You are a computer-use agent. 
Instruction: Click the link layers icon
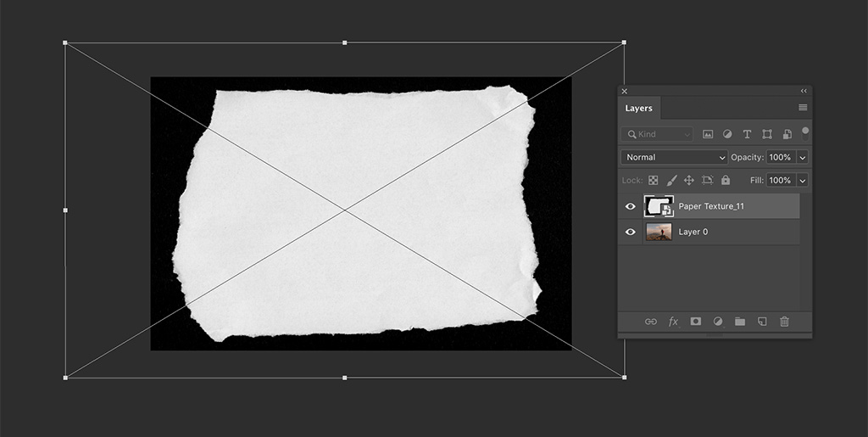click(651, 322)
